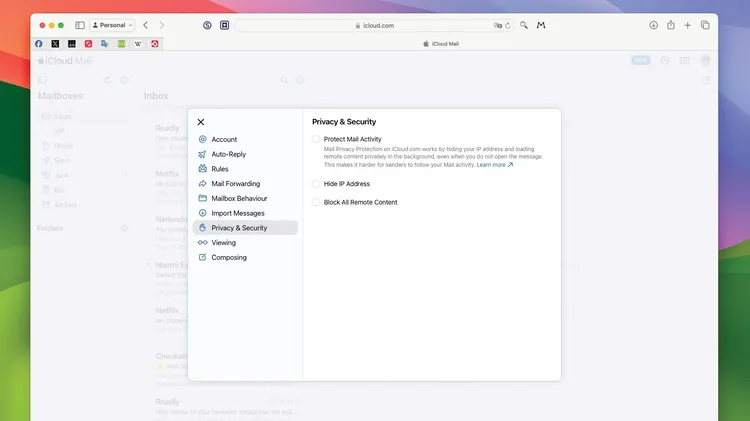The height and width of the screenshot is (421, 750).
Task: Focus the icloud.com address bar
Action: (375, 25)
